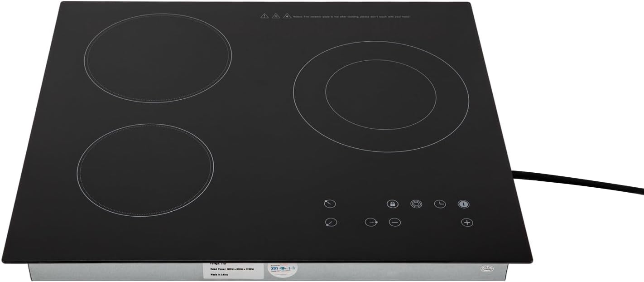Enable the outer dual-ring heating zone

click(416, 203)
